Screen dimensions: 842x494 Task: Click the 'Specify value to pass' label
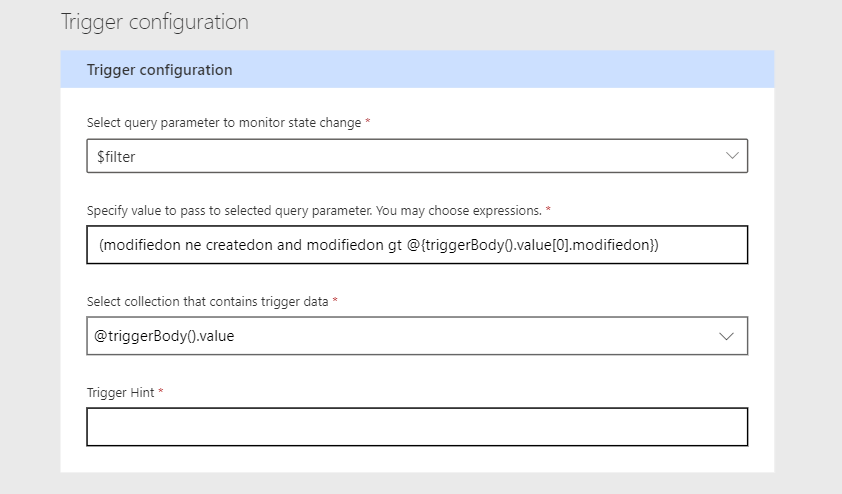point(314,211)
